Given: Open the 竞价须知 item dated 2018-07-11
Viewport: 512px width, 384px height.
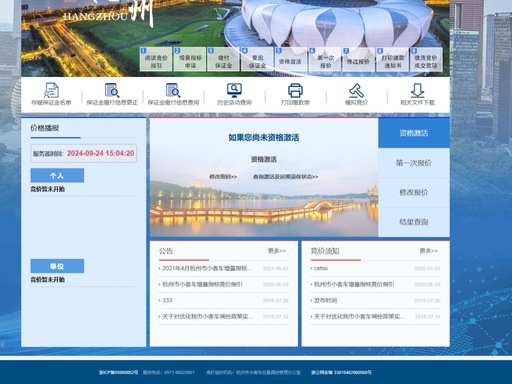Looking at the screenshot, I should 360,316.
